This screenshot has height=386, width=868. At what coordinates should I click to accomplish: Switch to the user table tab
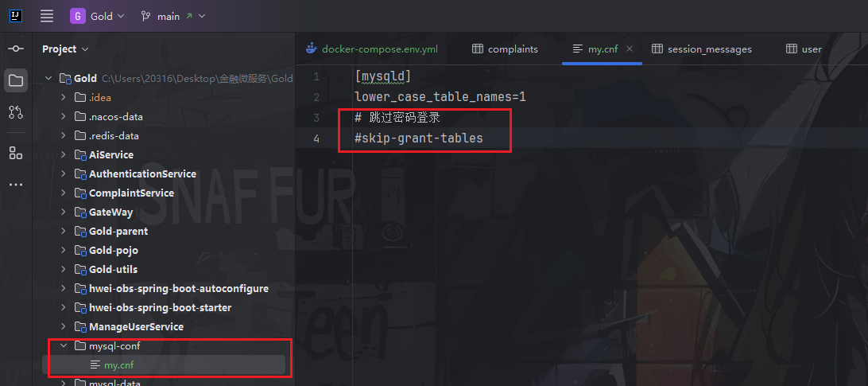click(x=804, y=49)
